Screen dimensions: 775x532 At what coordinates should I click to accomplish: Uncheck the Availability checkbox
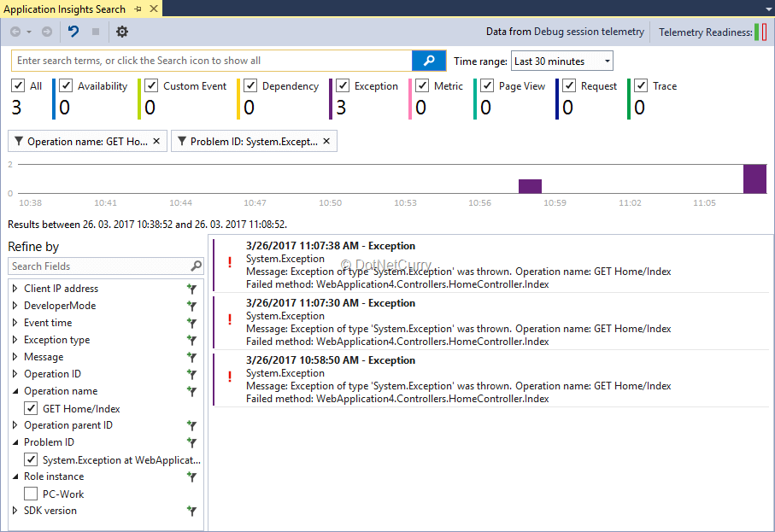[x=66, y=85]
